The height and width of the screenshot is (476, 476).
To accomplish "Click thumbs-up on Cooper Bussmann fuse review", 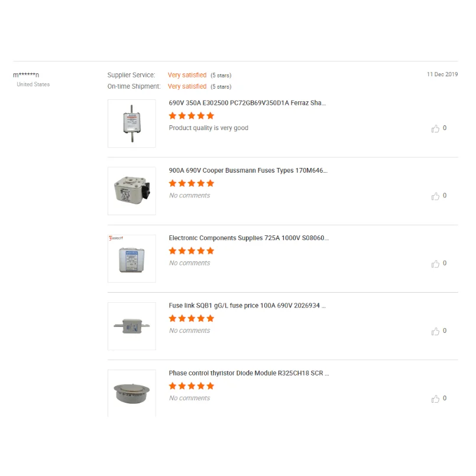I will [436, 196].
